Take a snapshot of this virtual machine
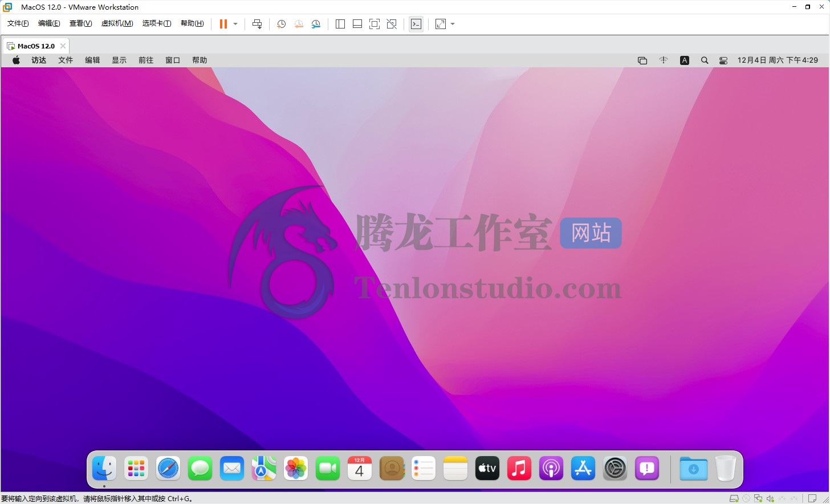This screenshot has width=830, height=504. click(x=281, y=24)
